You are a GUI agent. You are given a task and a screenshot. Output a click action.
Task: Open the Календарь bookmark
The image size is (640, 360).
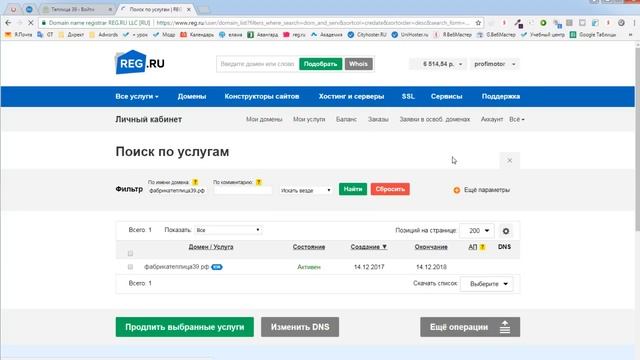197,35
